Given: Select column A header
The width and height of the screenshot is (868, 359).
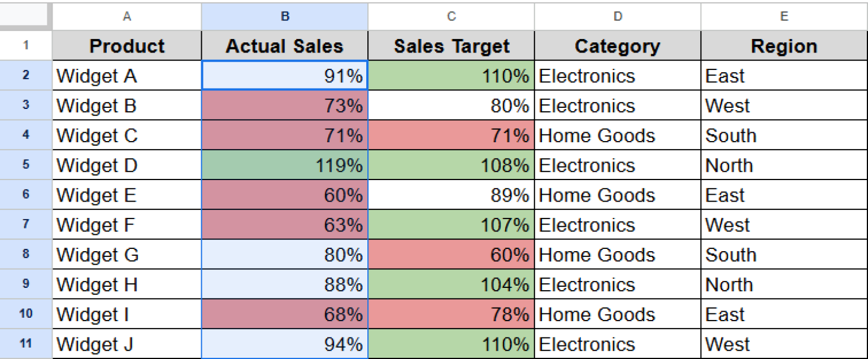Looking at the screenshot, I should (x=127, y=16).
